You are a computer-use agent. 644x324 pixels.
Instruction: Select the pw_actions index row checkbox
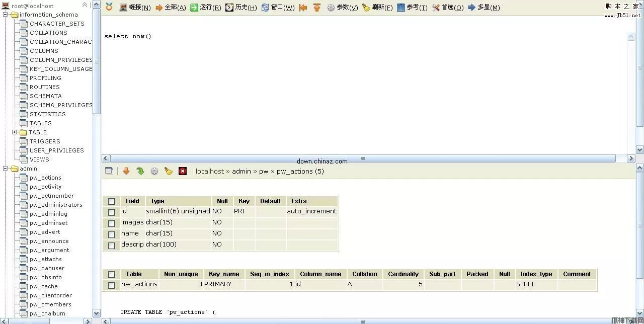[x=111, y=285]
